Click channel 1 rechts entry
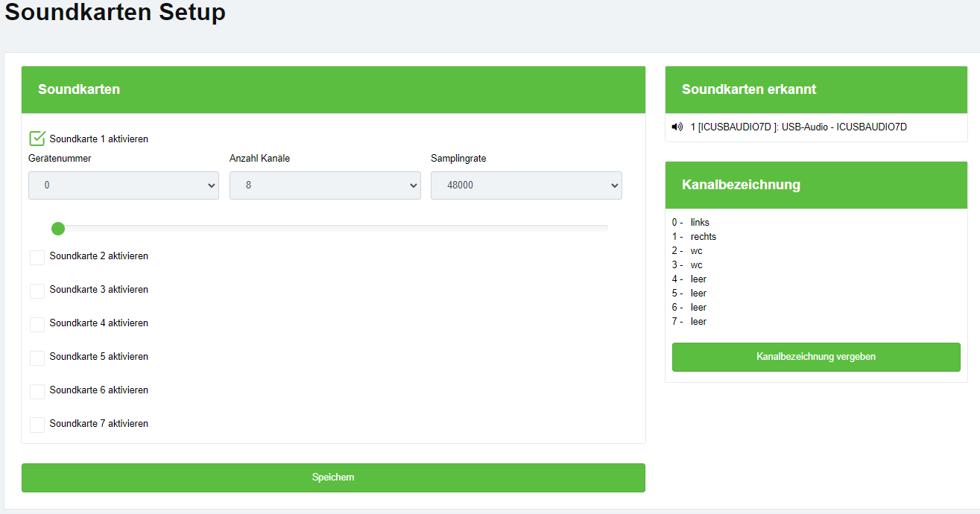Viewport: 980px width, 514px height. click(x=703, y=236)
